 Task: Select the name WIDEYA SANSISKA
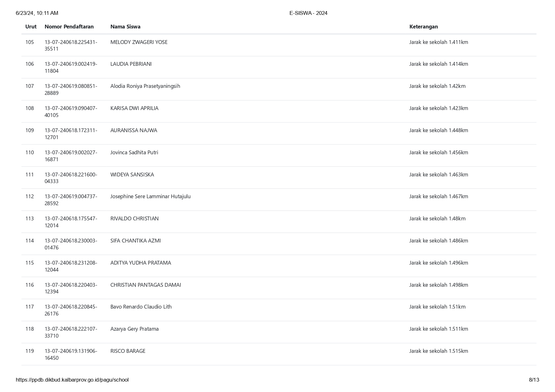[132, 175]
